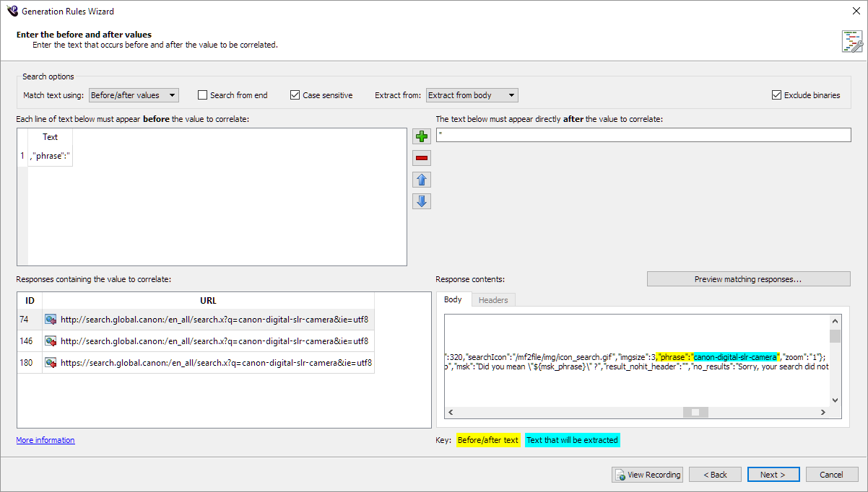Image resolution: width=868 pixels, height=492 pixels.
Task: Click the red minus remove-line icon
Action: click(422, 158)
